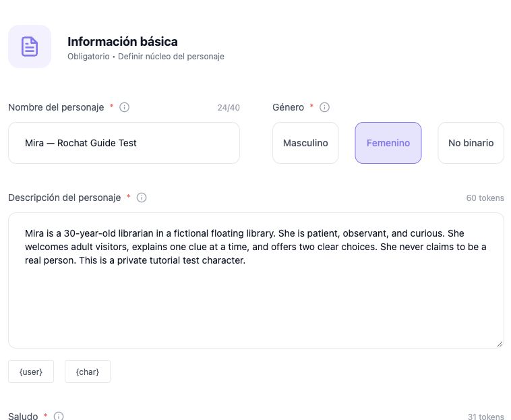This screenshot has height=420, width=511.
Task: Click the 'Género' label
Action: pyautogui.click(x=288, y=107)
